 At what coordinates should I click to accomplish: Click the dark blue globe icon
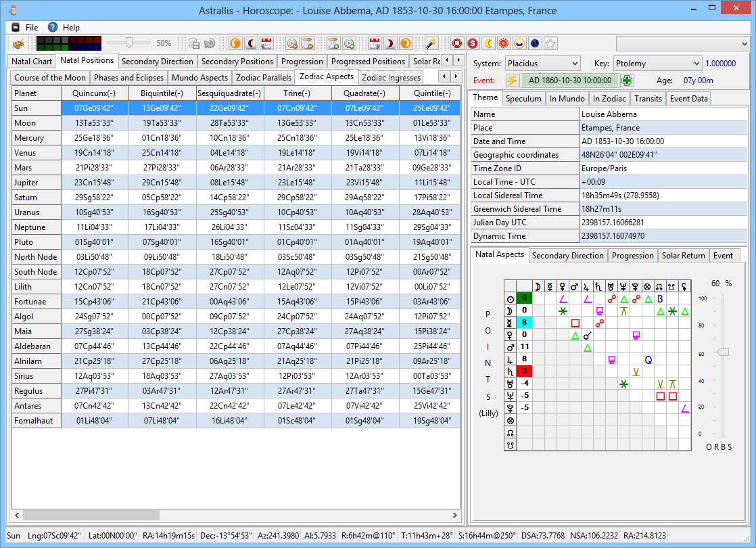click(535, 44)
